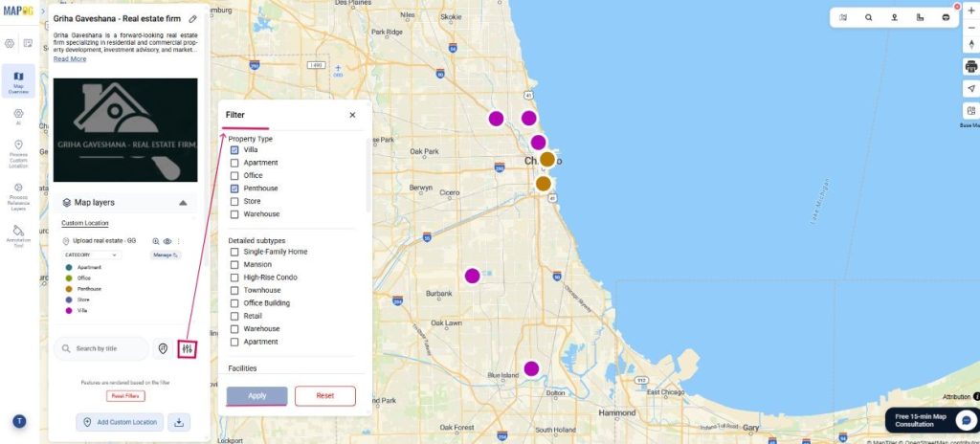Open the Base Map selector icon

971,111
